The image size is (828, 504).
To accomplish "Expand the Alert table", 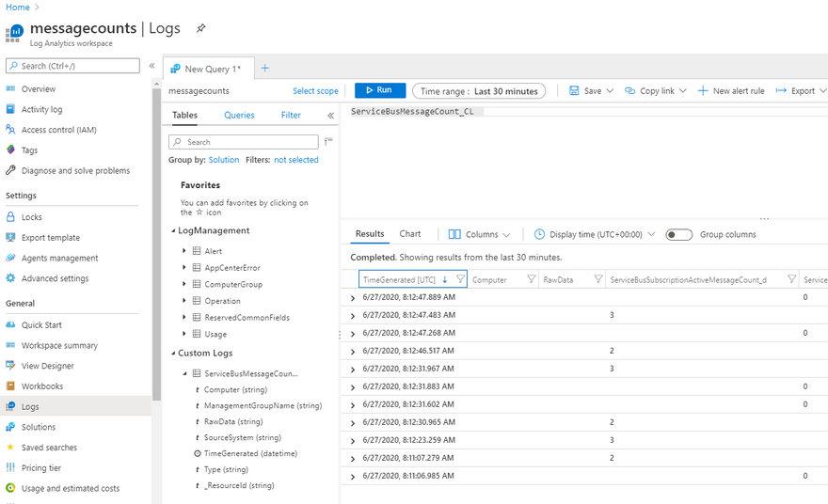I will click(183, 251).
